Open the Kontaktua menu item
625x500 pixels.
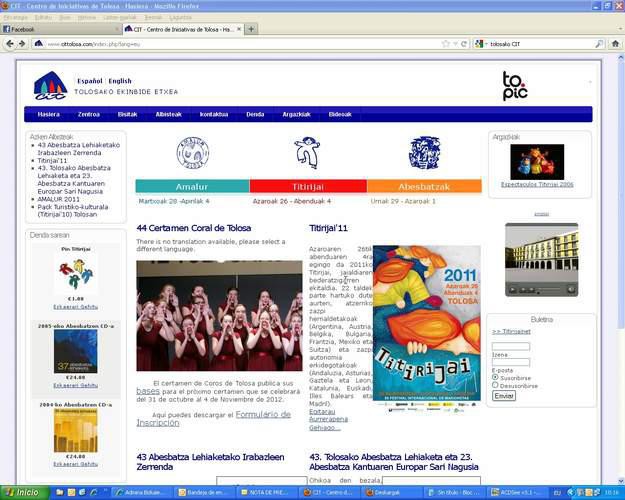[214, 114]
